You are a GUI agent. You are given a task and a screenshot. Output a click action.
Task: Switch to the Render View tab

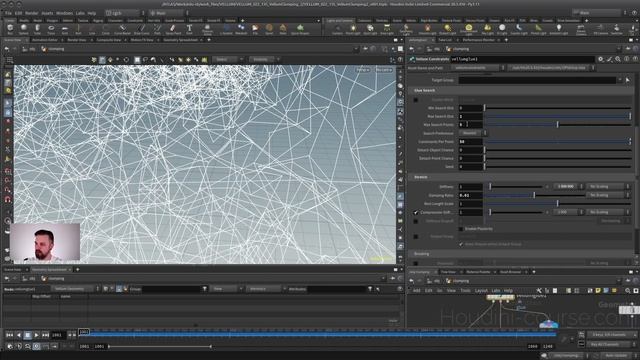(x=77, y=40)
